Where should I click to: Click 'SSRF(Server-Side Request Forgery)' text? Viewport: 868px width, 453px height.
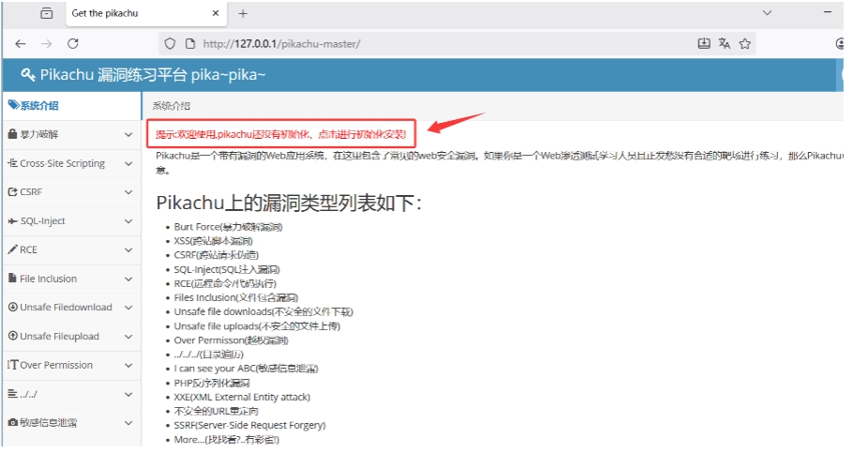click(249, 425)
